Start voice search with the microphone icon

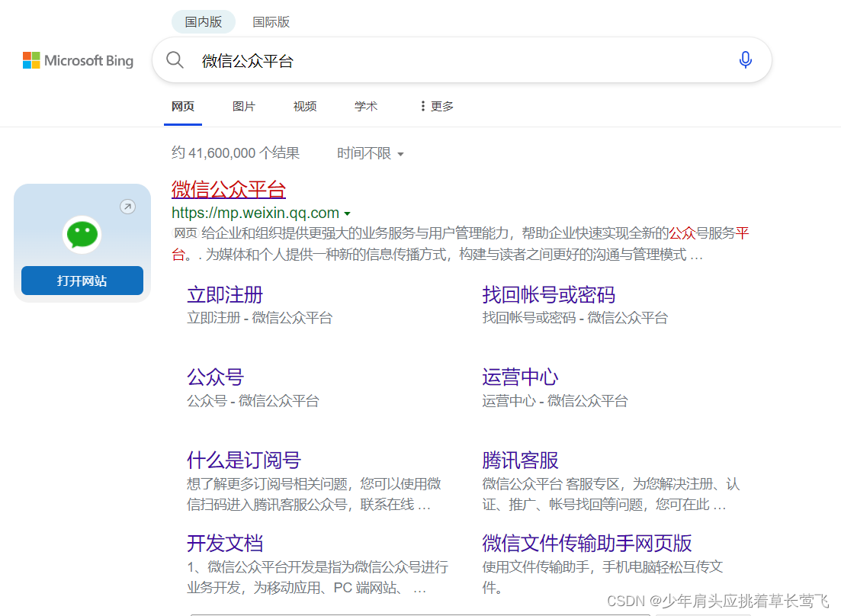click(745, 60)
